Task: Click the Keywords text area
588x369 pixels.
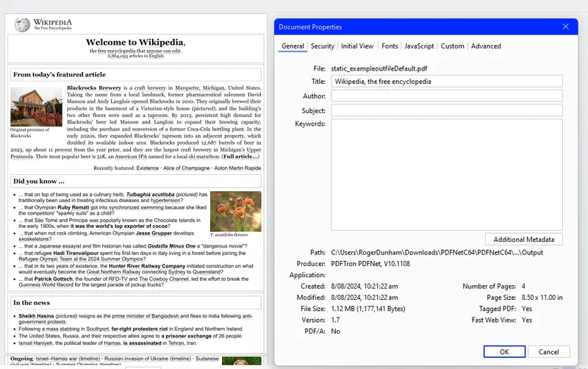Action: (447, 174)
